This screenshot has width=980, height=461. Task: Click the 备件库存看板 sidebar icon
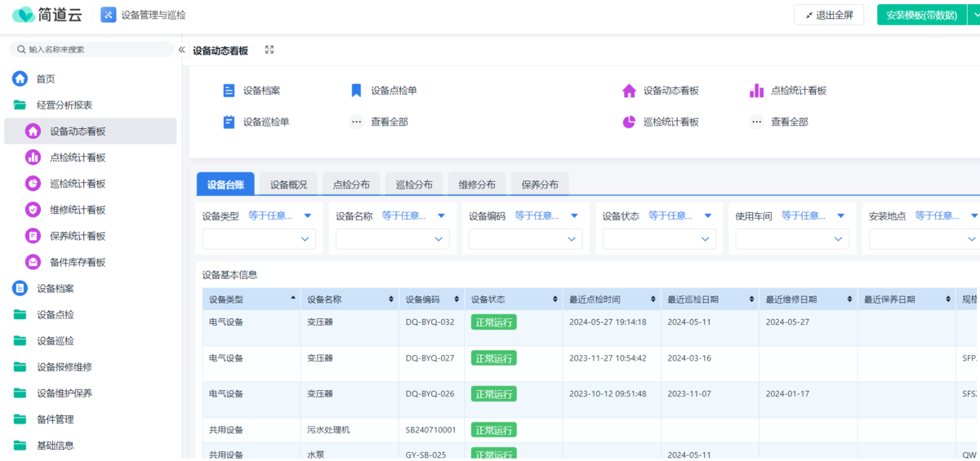(33, 262)
